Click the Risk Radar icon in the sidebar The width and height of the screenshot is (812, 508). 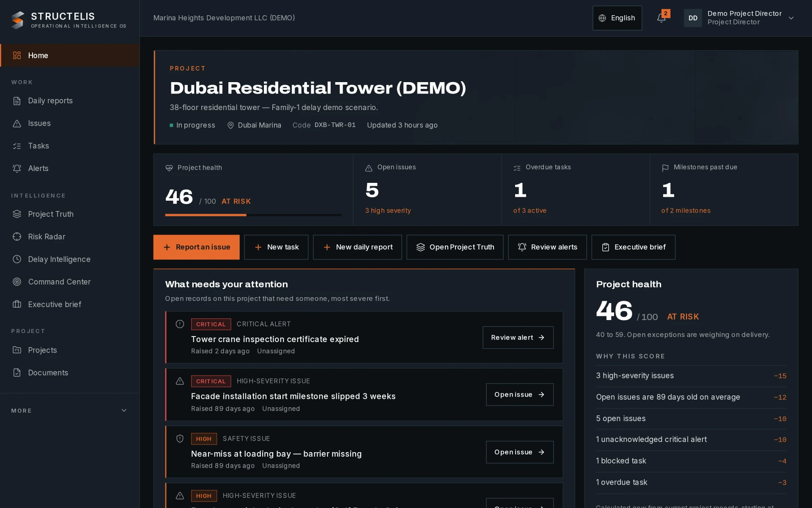point(17,237)
